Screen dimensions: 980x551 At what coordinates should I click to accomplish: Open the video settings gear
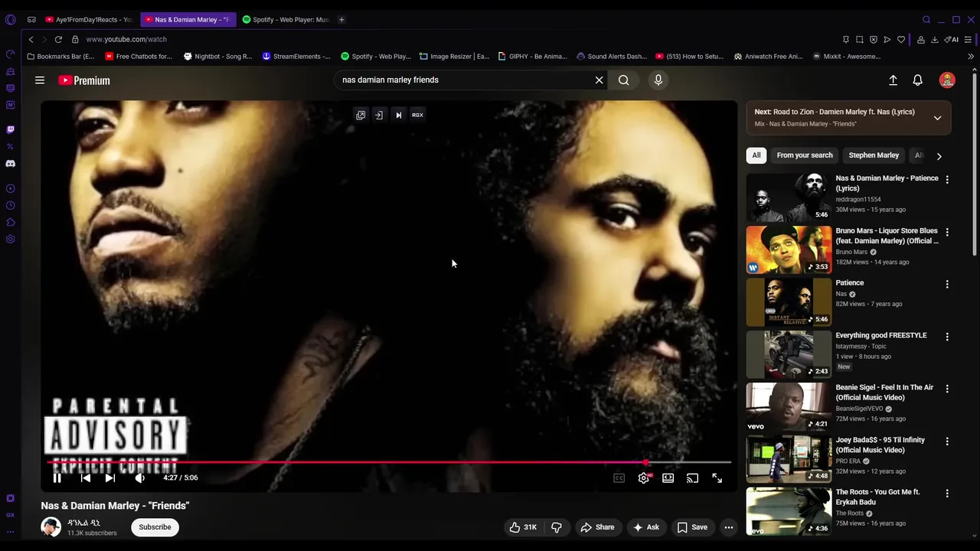coord(644,478)
